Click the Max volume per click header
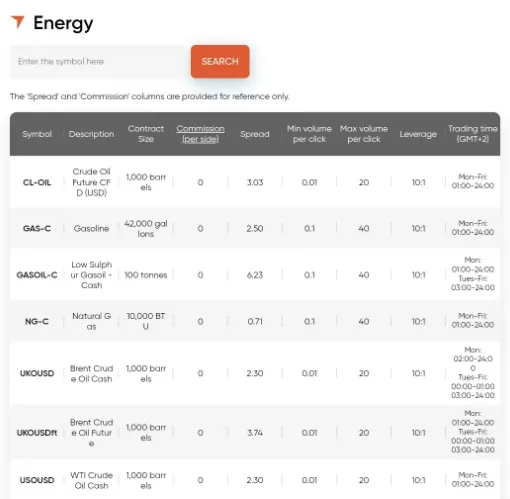The height and width of the screenshot is (499, 510). tap(364, 134)
